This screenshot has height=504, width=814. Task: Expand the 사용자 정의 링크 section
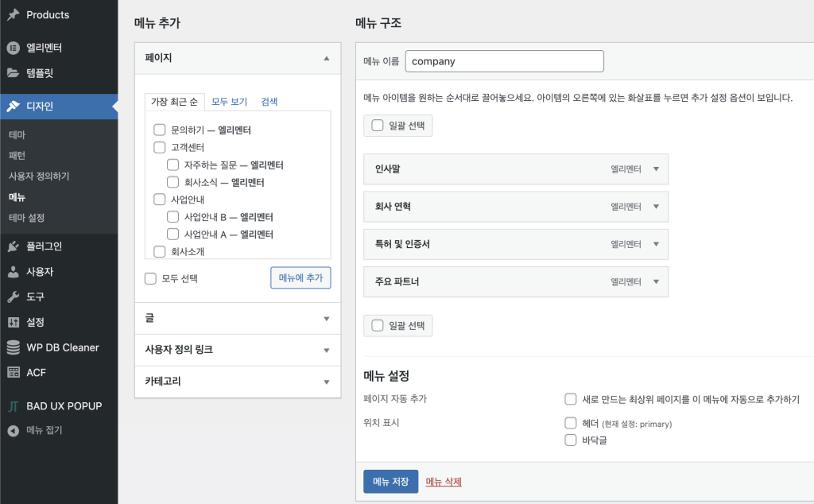point(326,351)
